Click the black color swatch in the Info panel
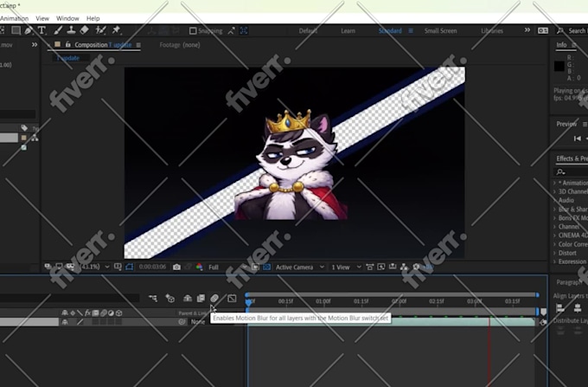This screenshot has width=588, height=387. click(559, 67)
